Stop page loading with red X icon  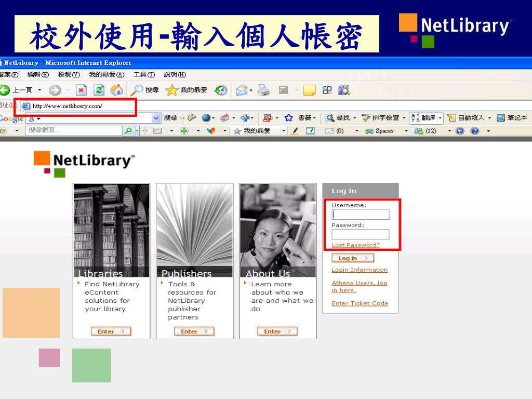(81, 90)
